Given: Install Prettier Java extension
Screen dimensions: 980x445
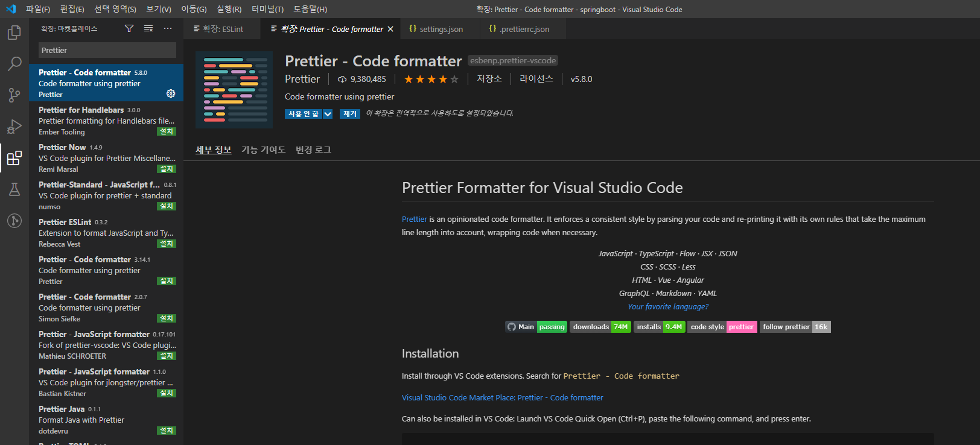Looking at the screenshot, I should coord(167,431).
